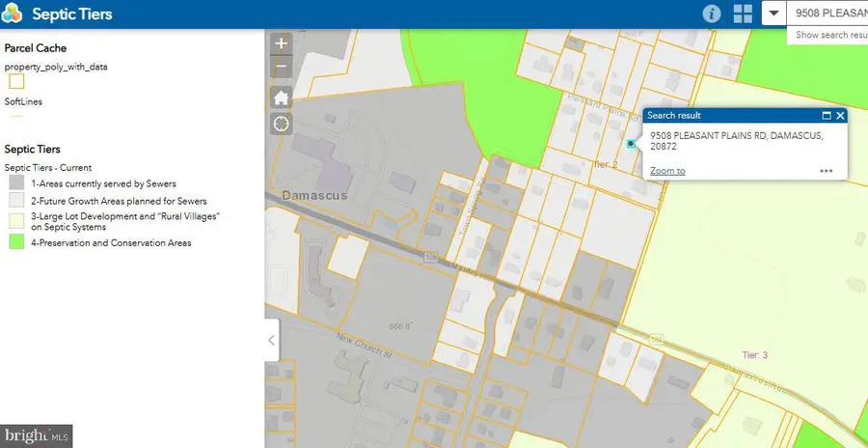Viewport: 868px width, 448px height.
Task: Collapse the legend side panel arrow
Action: click(x=272, y=340)
